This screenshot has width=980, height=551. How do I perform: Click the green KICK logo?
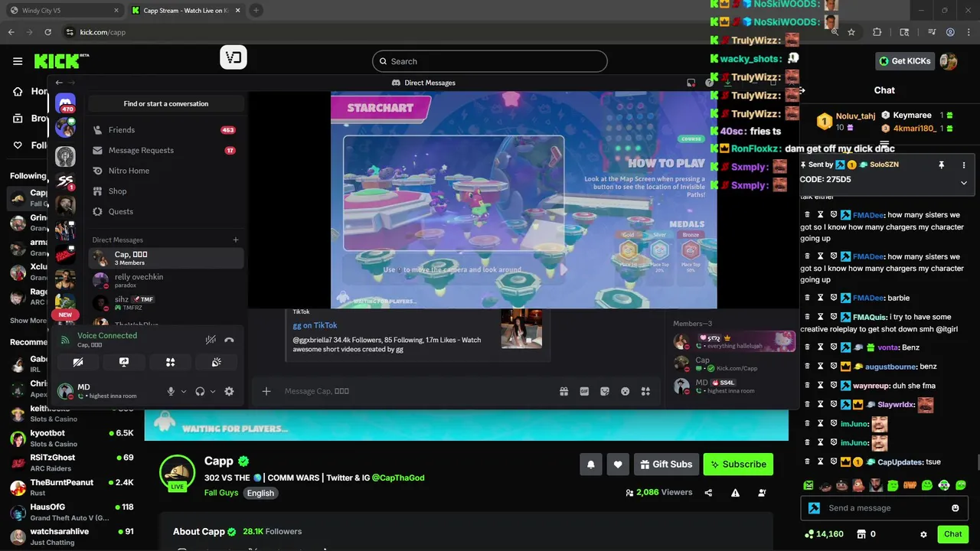61,61
